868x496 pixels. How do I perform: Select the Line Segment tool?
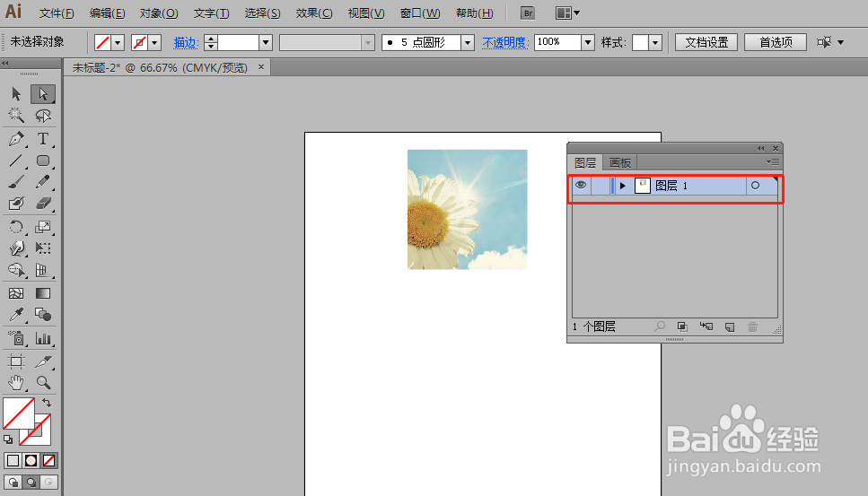(x=16, y=161)
